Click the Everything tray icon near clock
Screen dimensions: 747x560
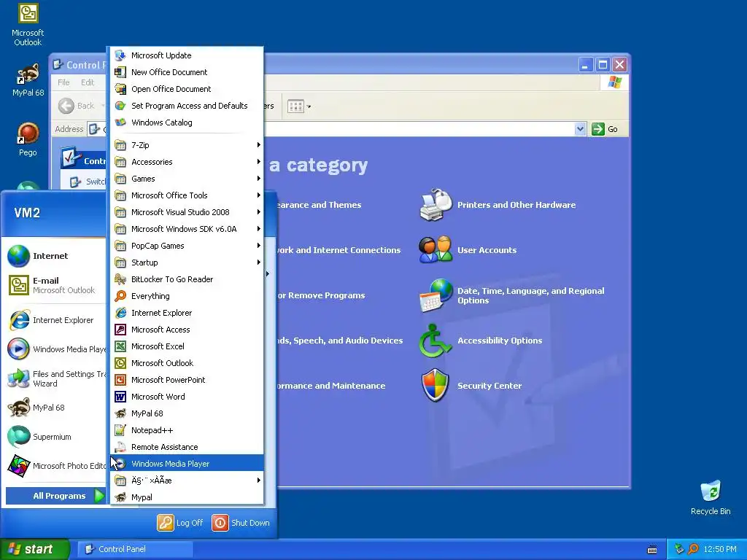tap(693, 549)
